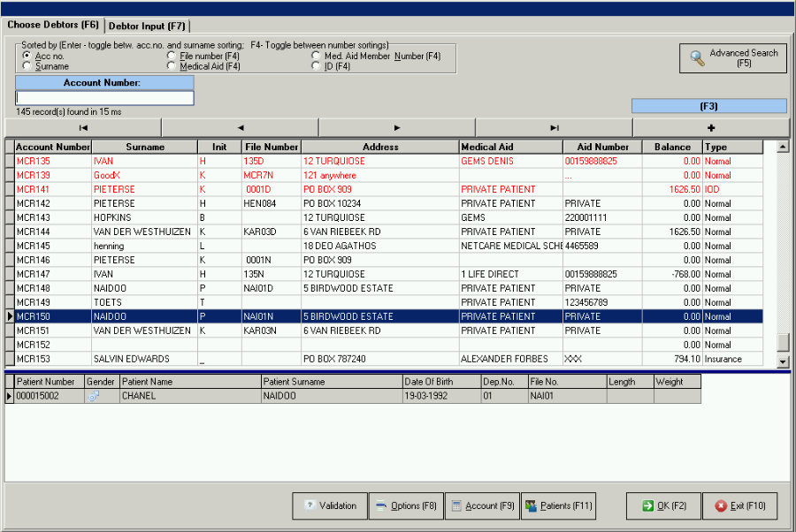Click the Advanced Search magnifier icon
Viewport: 796px width, 532px height.
click(698, 58)
